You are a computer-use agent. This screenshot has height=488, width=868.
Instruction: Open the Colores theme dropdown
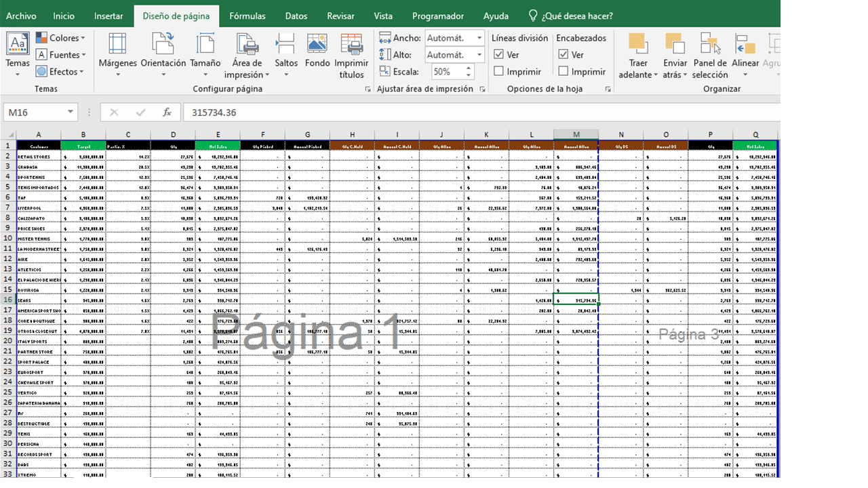click(60, 38)
